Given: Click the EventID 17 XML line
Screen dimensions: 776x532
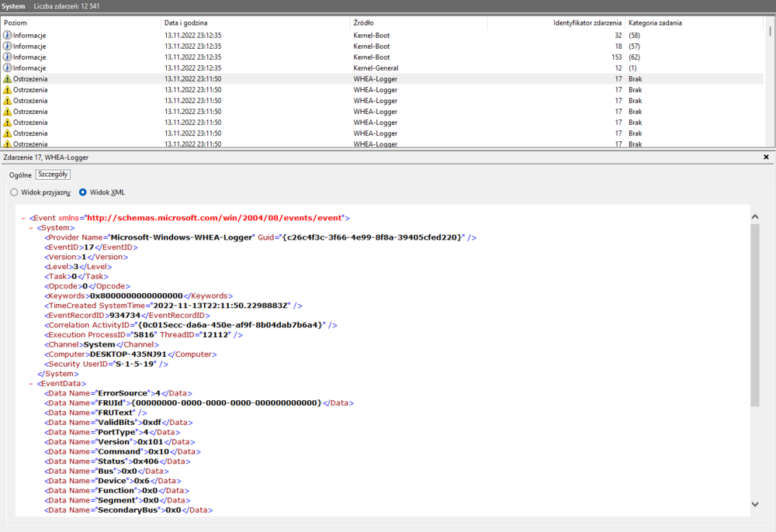Looking at the screenshot, I should (x=91, y=247).
